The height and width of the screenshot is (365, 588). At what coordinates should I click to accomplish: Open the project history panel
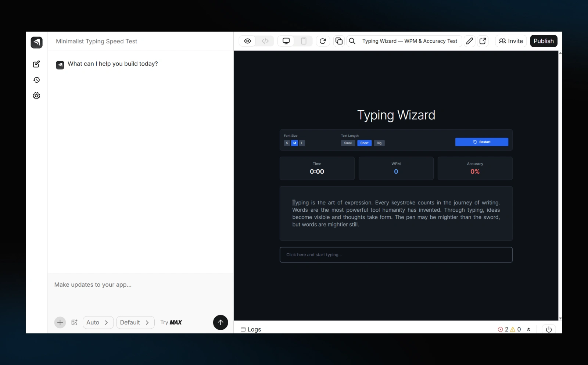36,80
